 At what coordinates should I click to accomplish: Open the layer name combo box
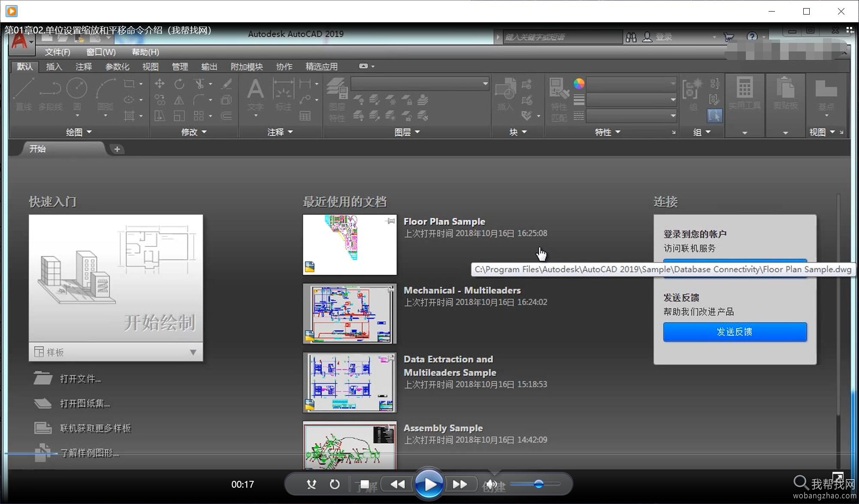pyautogui.click(x=420, y=84)
